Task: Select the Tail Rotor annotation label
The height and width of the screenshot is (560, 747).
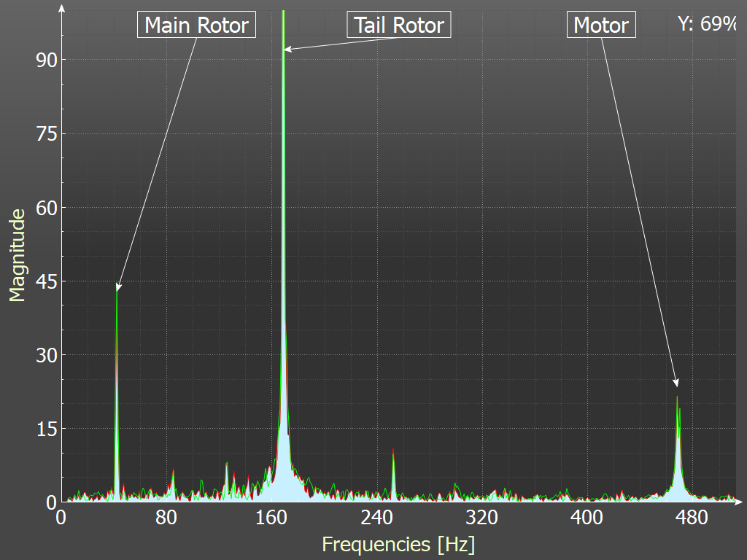Action: (399, 26)
